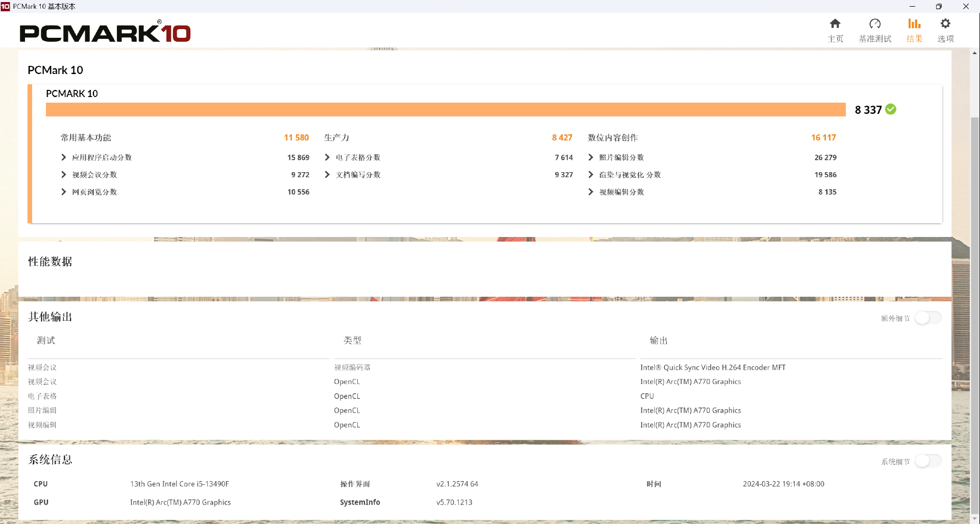Click SystemInfo version v5.70.1213
The height and width of the screenshot is (524, 980).
[454, 502]
